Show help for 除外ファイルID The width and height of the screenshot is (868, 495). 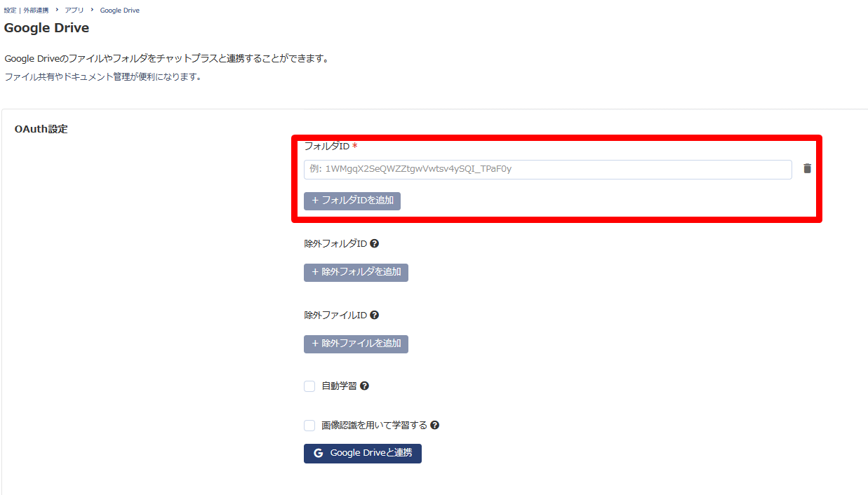pyautogui.click(x=375, y=316)
